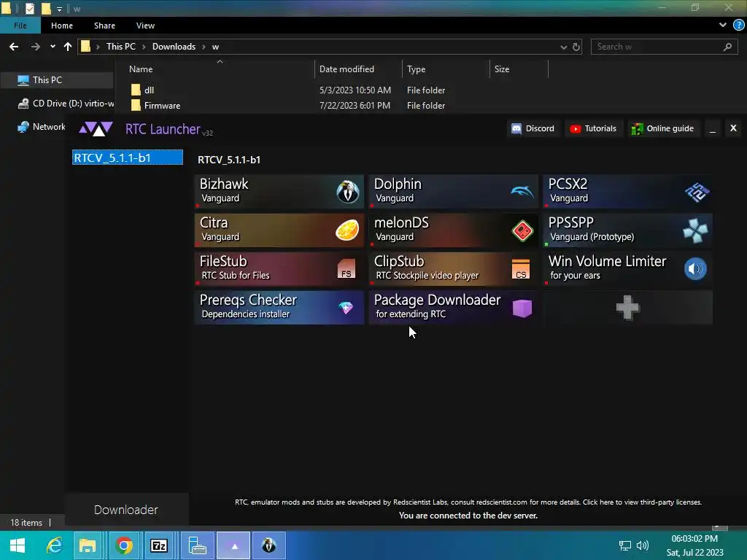Open the quick access toolbar dropdown
Image resolution: width=747 pixels, height=560 pixels.
(60, 9)
